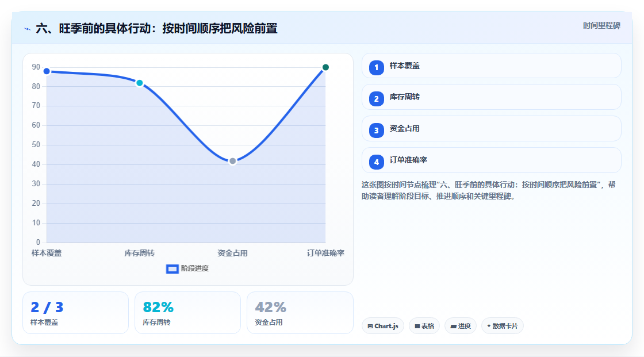This screenshot has width=644, height=357.
Task: Click the section title 六、旺季前的具体行动
Action: coord(156,28)
